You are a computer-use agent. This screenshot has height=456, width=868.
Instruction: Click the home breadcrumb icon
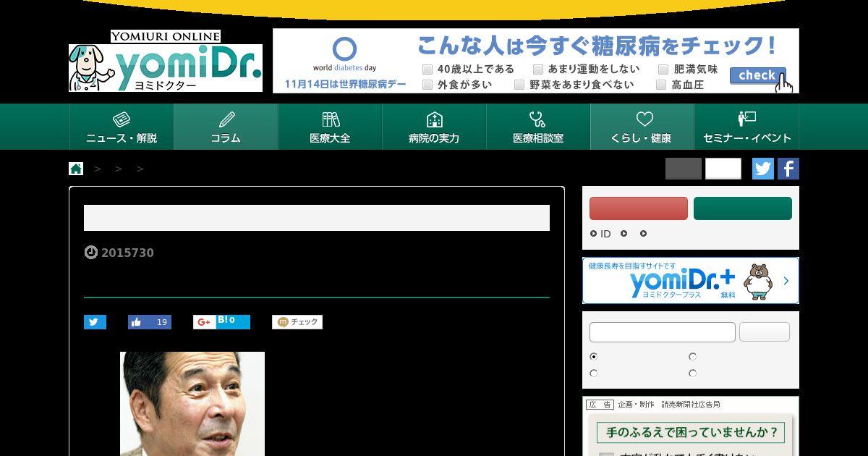click(76, 169)
